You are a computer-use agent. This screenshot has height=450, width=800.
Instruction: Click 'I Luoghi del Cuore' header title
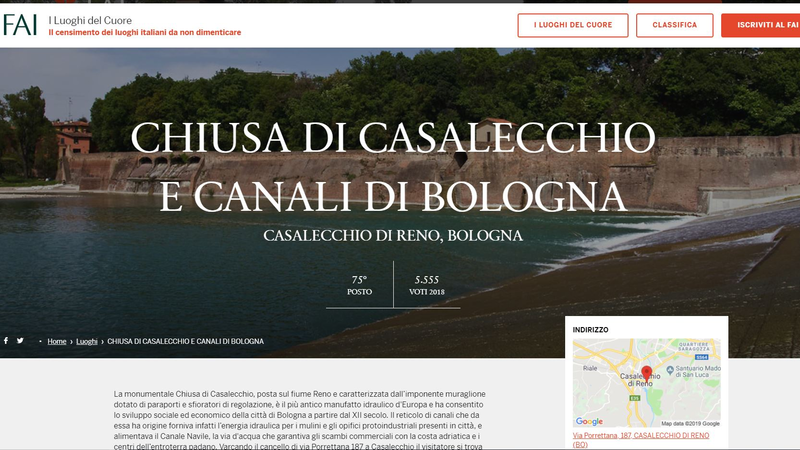tap(89, 20)
